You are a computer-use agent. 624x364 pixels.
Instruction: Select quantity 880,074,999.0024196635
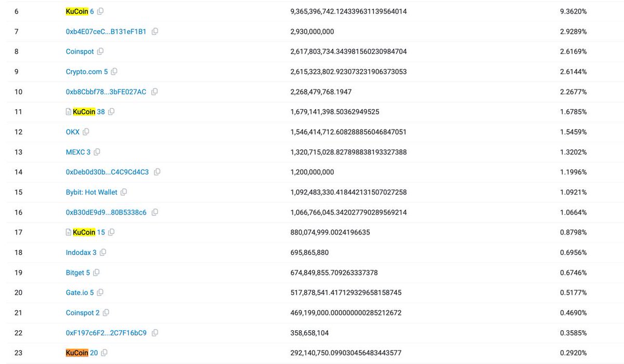(330, 232)
